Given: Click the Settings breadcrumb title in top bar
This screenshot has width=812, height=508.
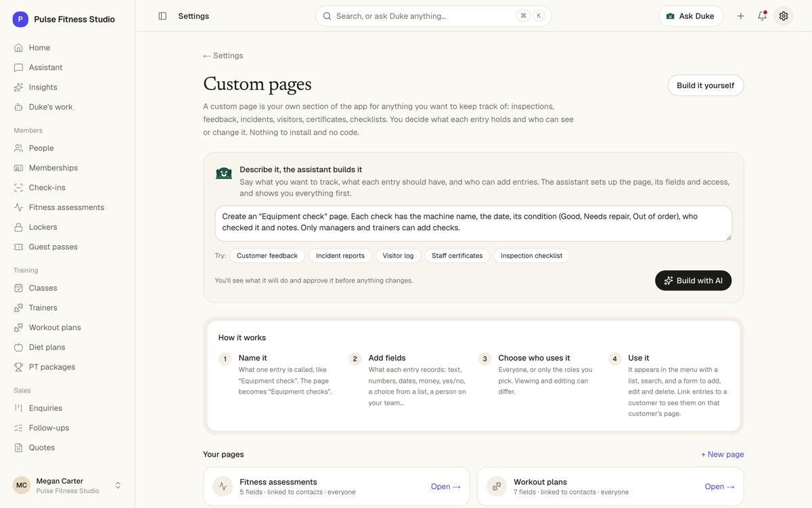Looking at the screenshot, I should tap(194, 16).
